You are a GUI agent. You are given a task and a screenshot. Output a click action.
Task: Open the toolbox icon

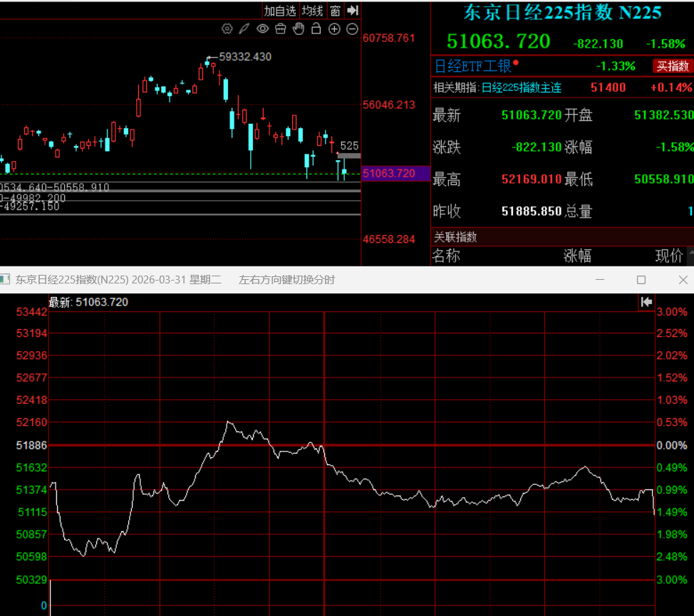click(x=281, y=29)
